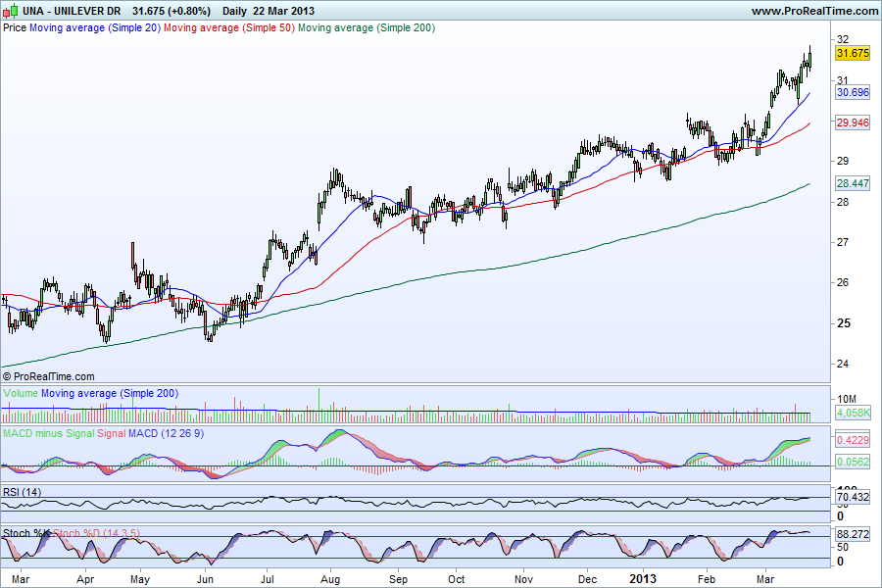
Task: Click the 27 price axis label
Action: click(843, 242)
